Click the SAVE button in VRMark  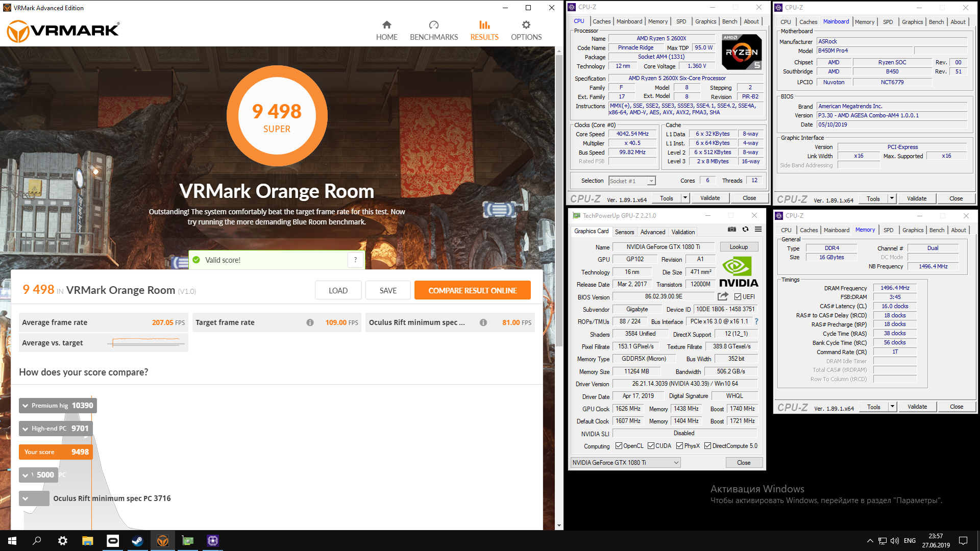388,290
